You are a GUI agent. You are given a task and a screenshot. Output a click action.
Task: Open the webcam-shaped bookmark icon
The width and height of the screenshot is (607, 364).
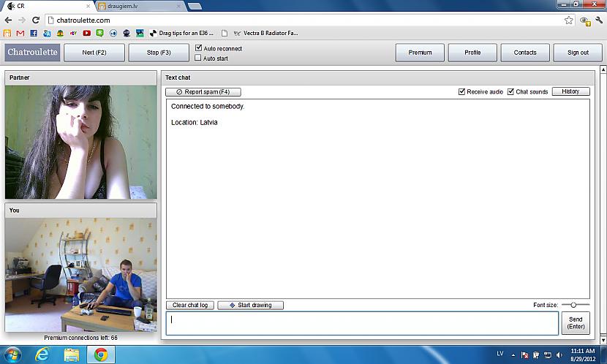coord(127,34)
